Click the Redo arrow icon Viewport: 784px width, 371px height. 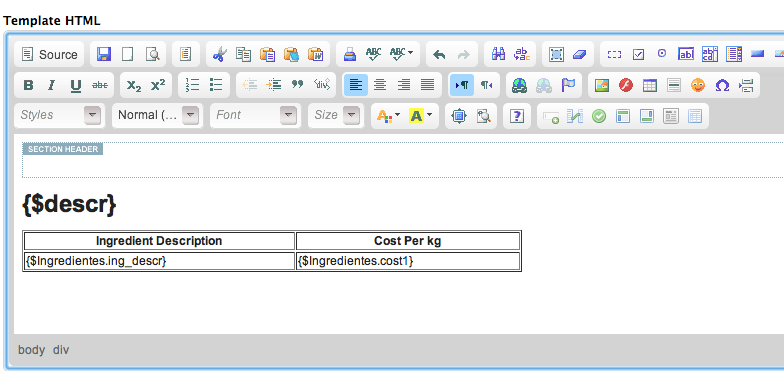tap(464, 54)
